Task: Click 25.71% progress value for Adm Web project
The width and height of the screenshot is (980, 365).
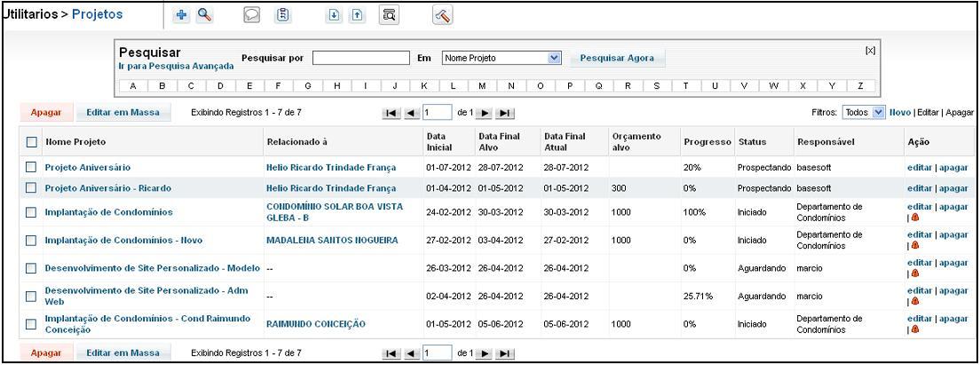Action: pyautogui.click(x=699, y=297)
